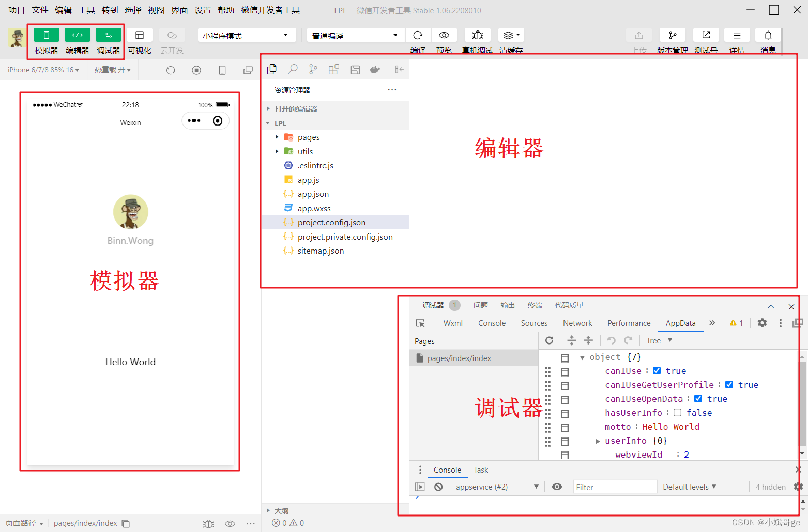This screenshot has height=532, width=808.
Task: Collapse the editor sidebar with the collapse icon
Action: tap(399, 69)
